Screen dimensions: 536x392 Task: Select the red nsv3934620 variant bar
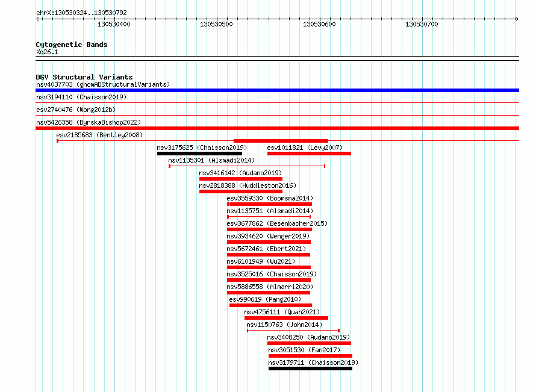click(x=269, y=242)
